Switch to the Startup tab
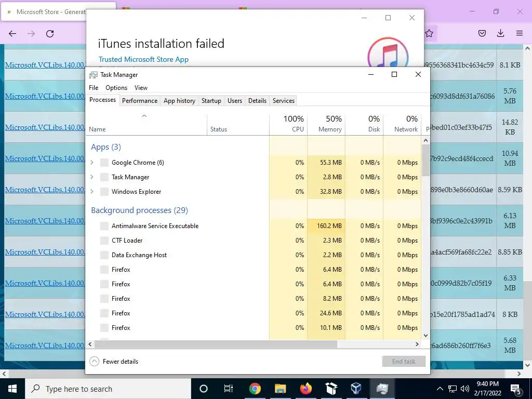The height and width of the screenshot is (399, 532). pos(211,101)
